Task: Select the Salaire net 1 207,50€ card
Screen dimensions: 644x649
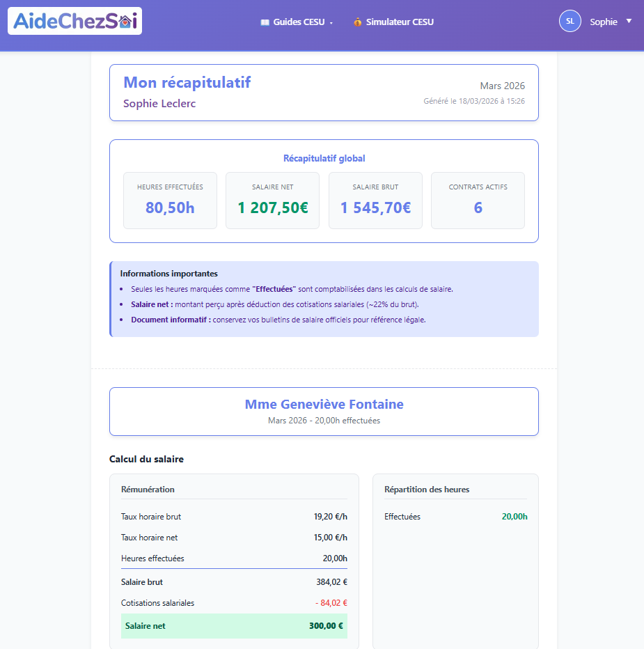Action: pos(272,201)
